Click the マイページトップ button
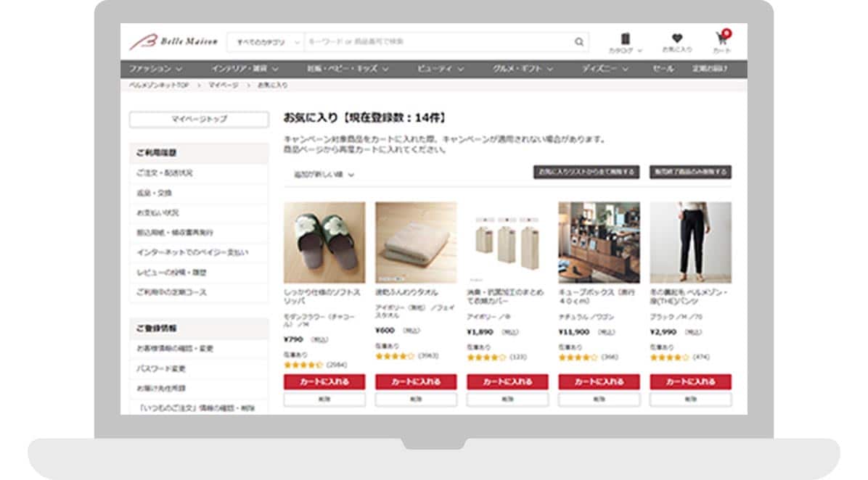868x480 pixels. point(199,120)
